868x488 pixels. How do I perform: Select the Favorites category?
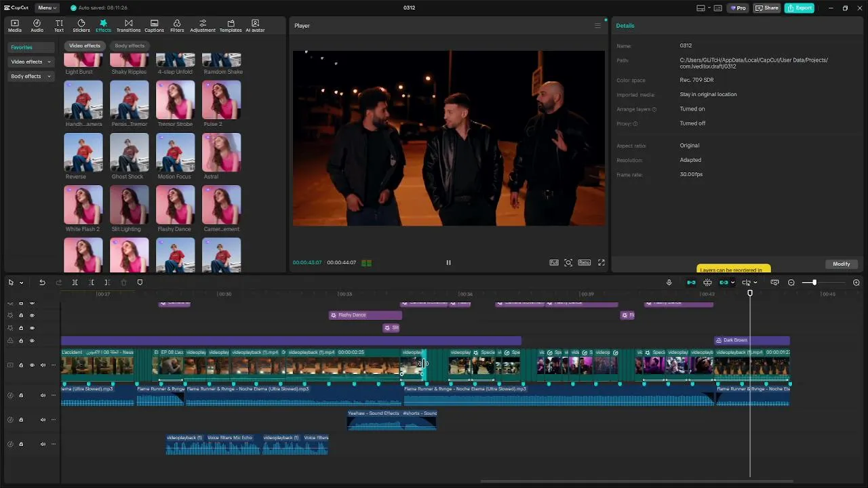pyautogui.click(x=31, y=47)
